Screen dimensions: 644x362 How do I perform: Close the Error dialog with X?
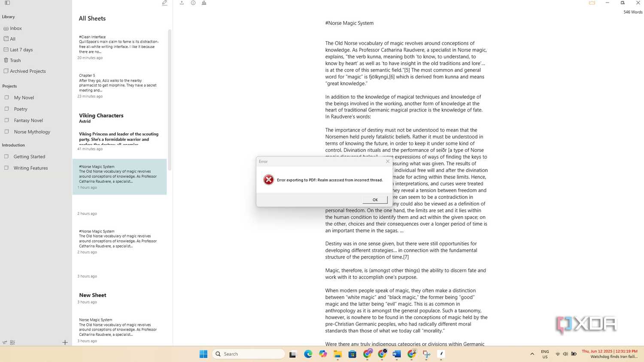click(x=388, y=161)
